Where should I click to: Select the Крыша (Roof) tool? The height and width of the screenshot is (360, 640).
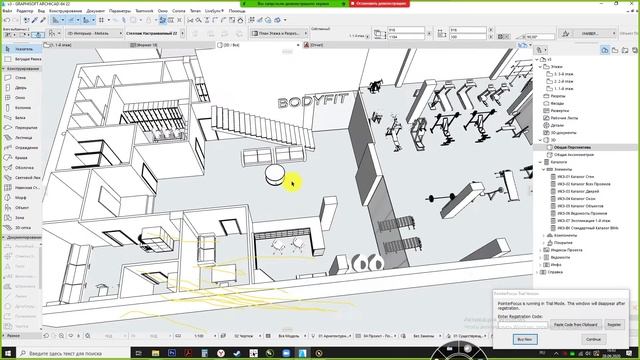[22, 158]
